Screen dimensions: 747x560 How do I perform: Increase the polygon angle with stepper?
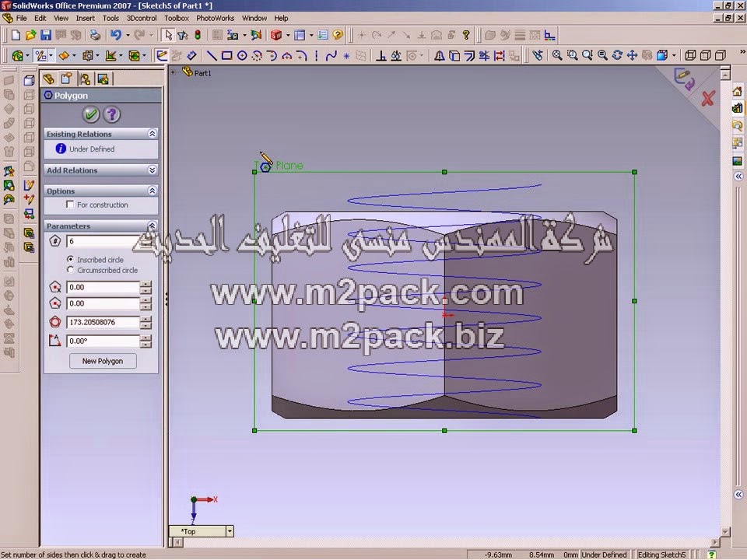(x=146, y=338)
